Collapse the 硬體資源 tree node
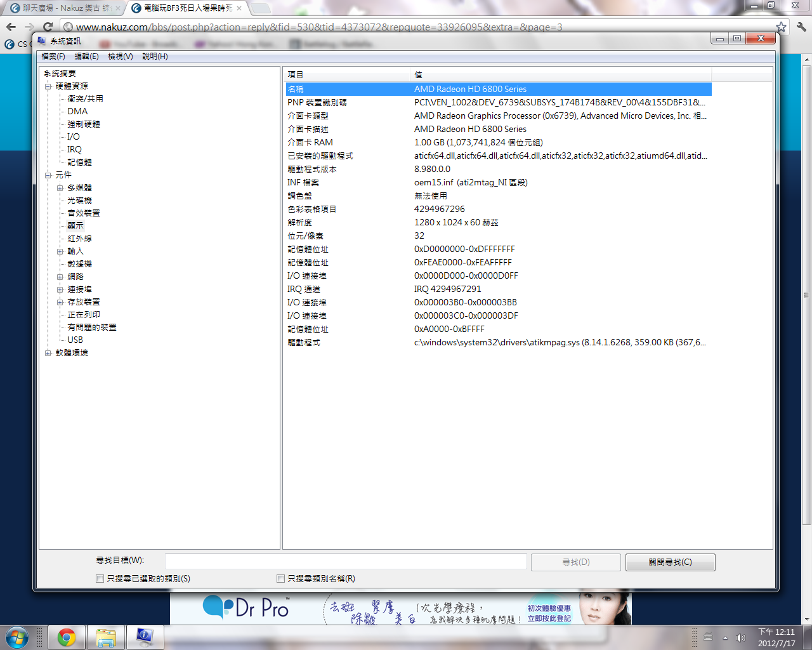 (48, 86)
